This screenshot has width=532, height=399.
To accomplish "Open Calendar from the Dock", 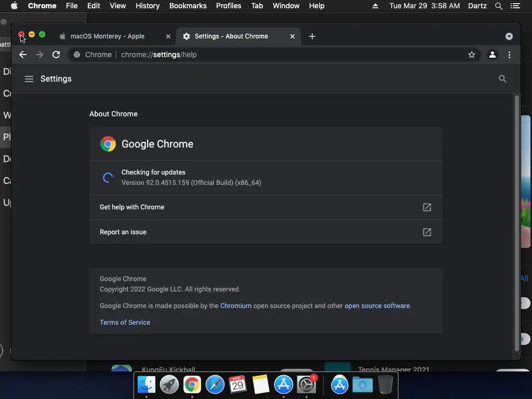I will pyautogui.click(x=237, y=385).
